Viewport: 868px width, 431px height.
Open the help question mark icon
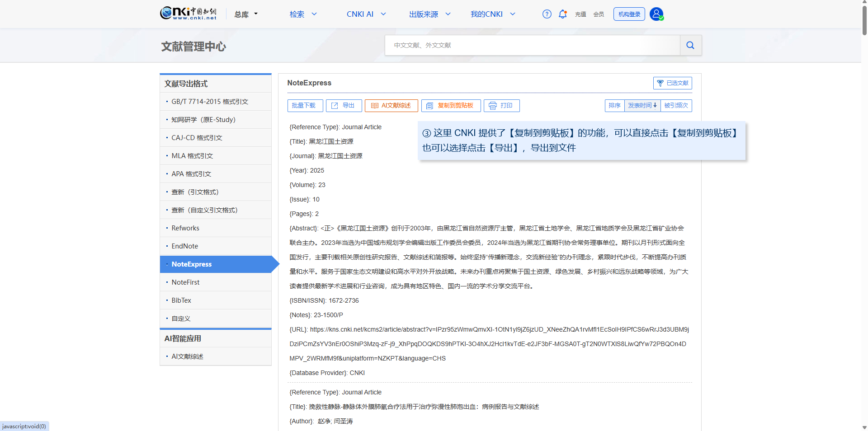pyautogui.click(x=547, y=14)
